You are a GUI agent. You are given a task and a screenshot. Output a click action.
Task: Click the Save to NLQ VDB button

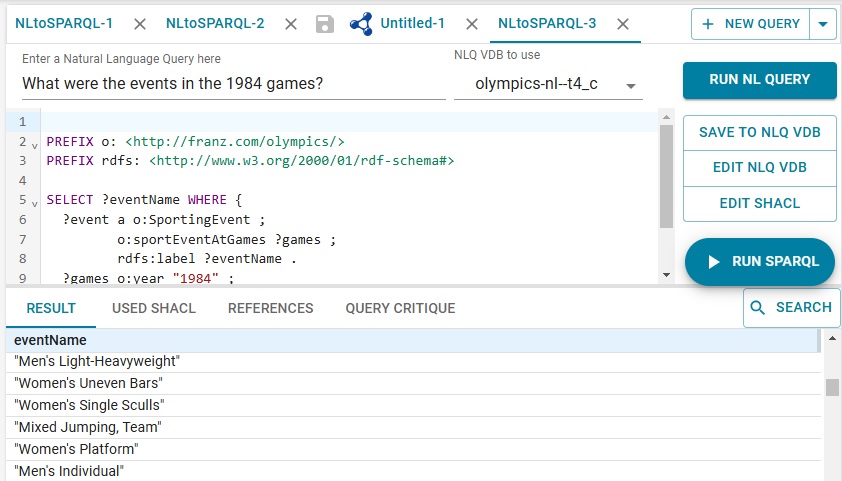[x=759, y=133]
